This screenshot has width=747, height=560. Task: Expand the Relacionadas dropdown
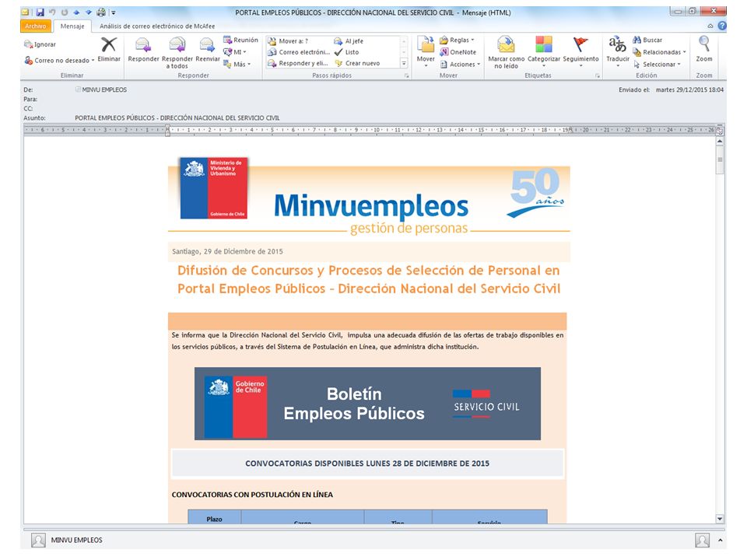click(685, 52)
